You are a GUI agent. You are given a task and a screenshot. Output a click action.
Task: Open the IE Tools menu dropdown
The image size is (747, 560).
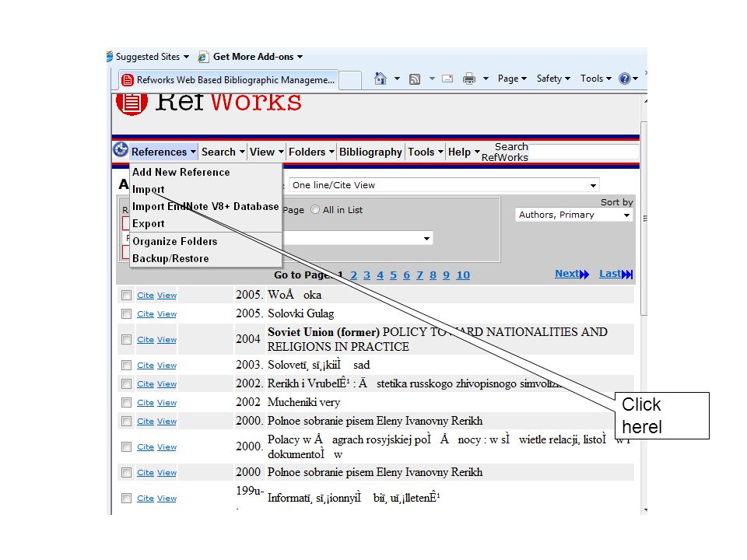pyautogui.click(x=595, y=79)
